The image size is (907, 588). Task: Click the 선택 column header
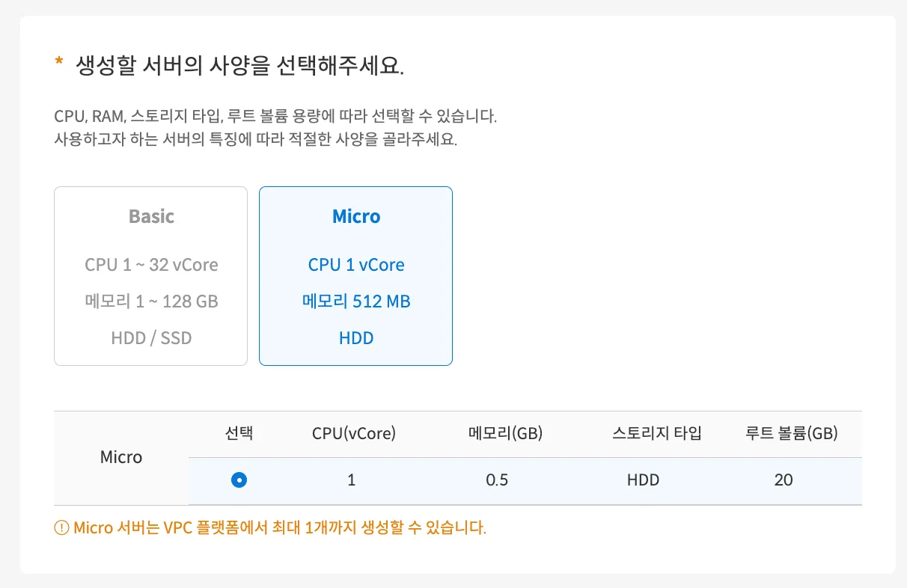coord(239,433)
